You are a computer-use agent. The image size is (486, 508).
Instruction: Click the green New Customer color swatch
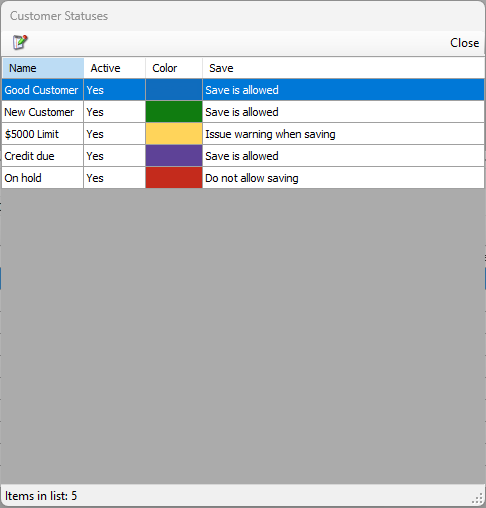[174, 112]
